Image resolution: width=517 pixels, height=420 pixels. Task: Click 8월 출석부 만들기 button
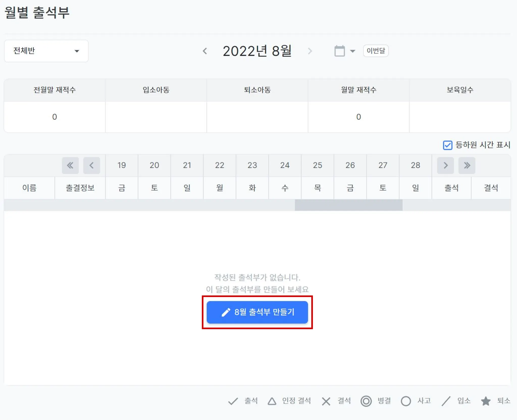257,312
